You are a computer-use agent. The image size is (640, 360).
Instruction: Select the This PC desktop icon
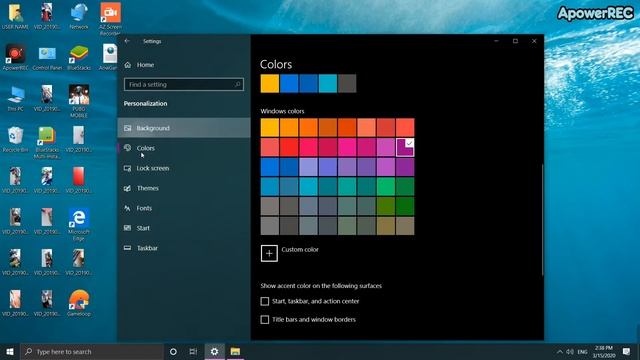pos(16,98)
